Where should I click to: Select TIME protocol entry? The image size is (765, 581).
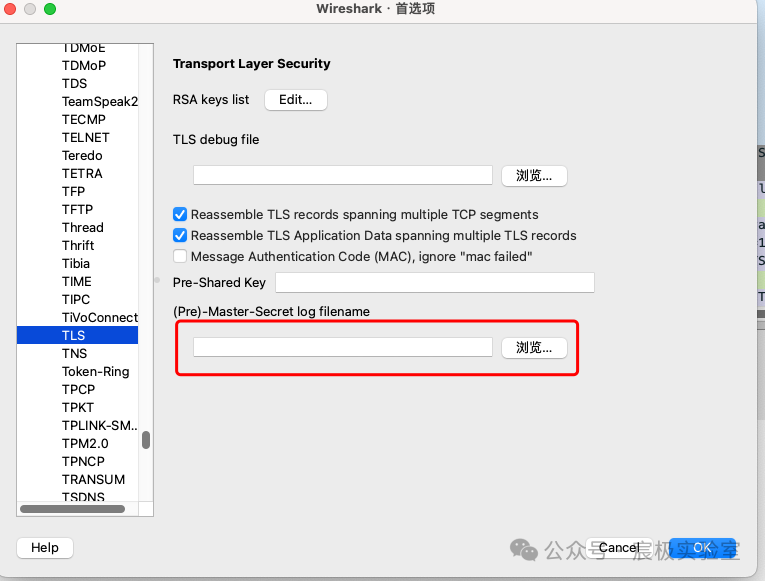pyautogui.click(x=77, y=281)
